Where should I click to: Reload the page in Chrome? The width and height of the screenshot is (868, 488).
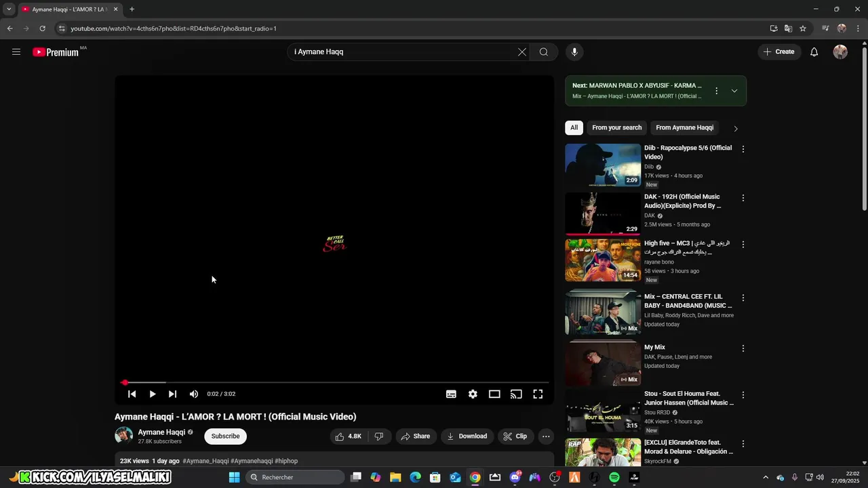point(42,28)
